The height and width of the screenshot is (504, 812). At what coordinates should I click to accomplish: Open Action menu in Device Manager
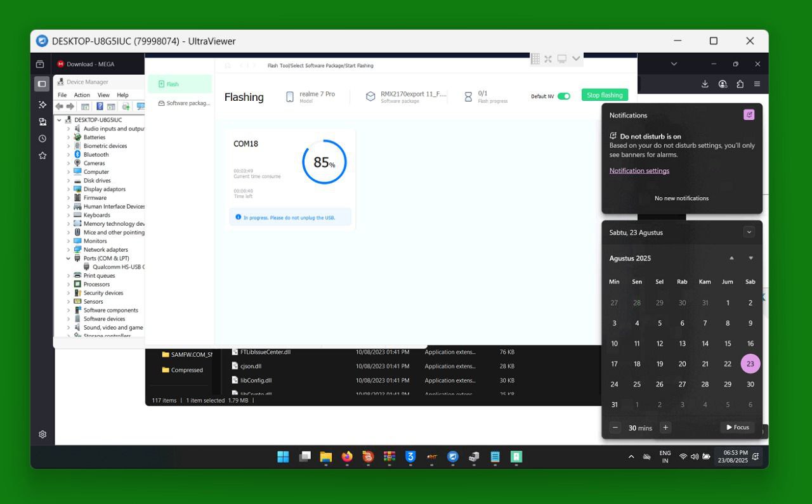[x=82, y=95]
